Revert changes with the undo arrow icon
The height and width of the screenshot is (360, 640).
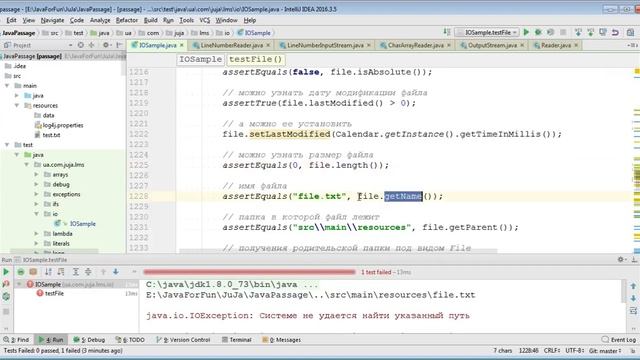click(x=615, y=32)
